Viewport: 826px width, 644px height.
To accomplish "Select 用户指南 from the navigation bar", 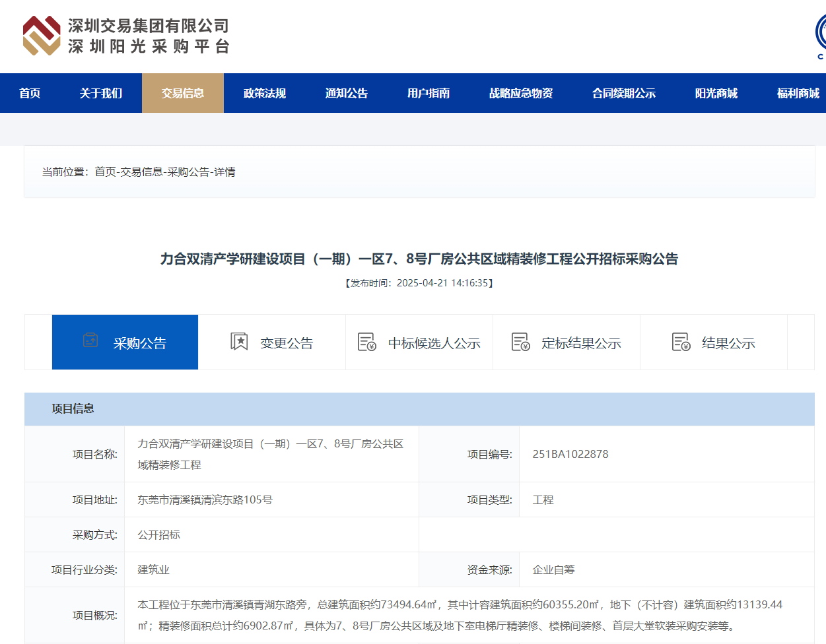I will click(x=427, y=93).
